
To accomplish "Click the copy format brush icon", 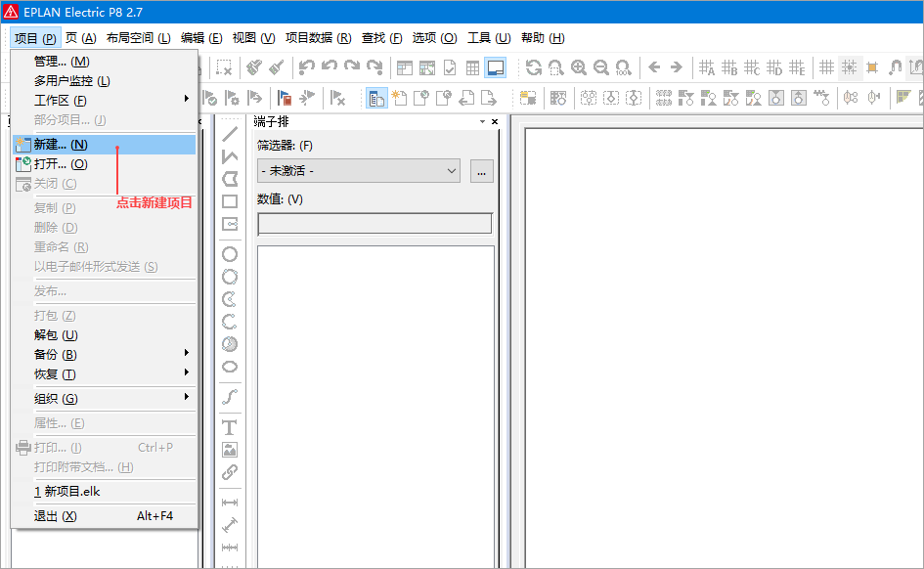I will [254, 67].
